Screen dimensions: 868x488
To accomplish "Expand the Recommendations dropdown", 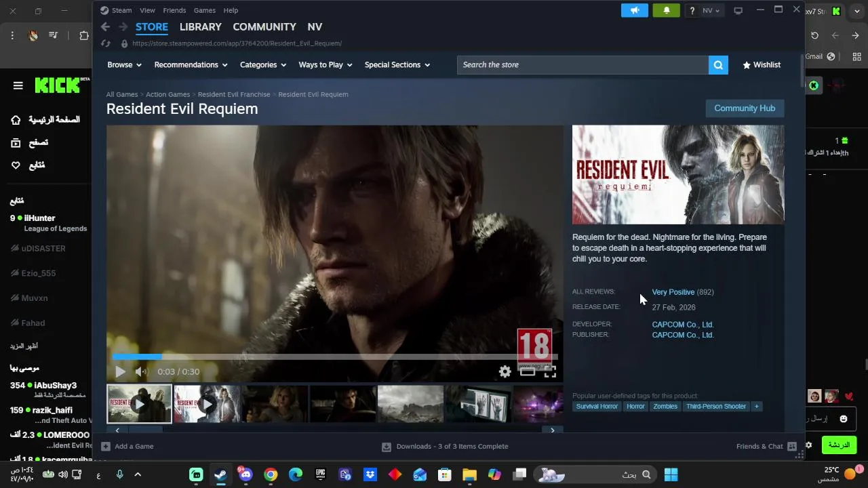I will click(x=191, y=65).
